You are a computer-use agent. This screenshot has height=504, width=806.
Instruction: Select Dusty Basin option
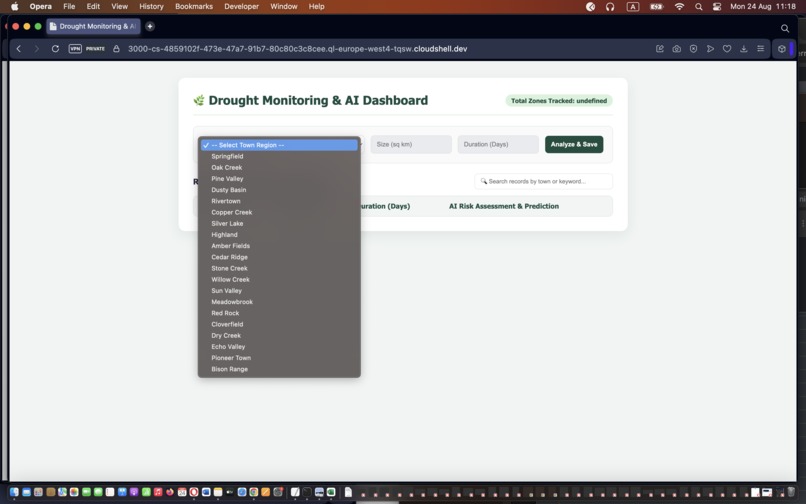click(279, 190)
